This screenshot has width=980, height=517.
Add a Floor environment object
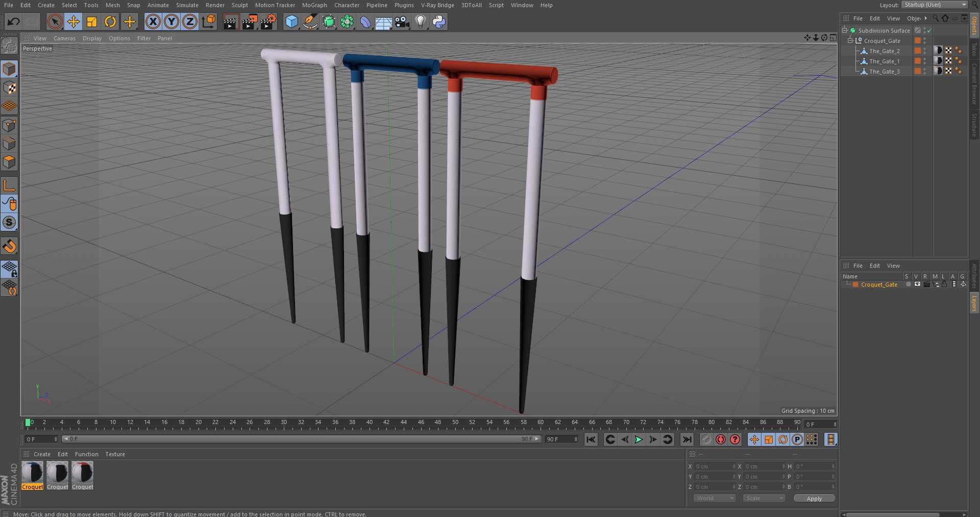(383, 21)
